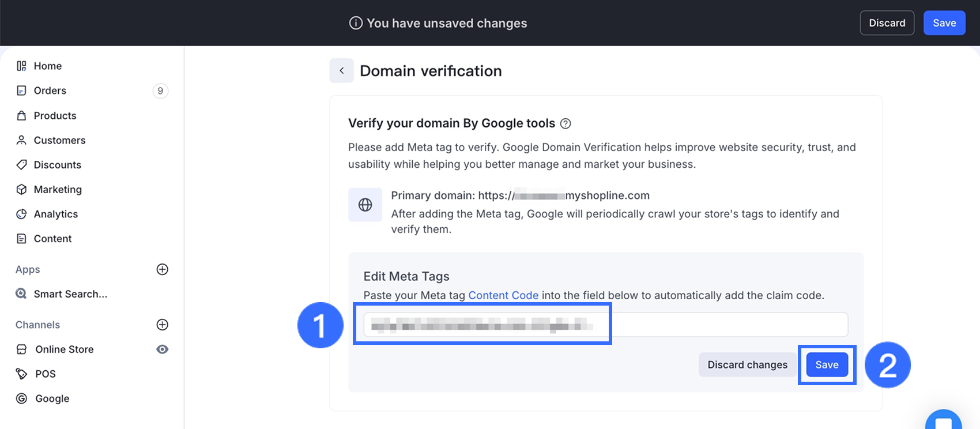The height and width of the screenshot is (429, 980).
Task: Follow the Content Code link
Action: tap(503, 295)
